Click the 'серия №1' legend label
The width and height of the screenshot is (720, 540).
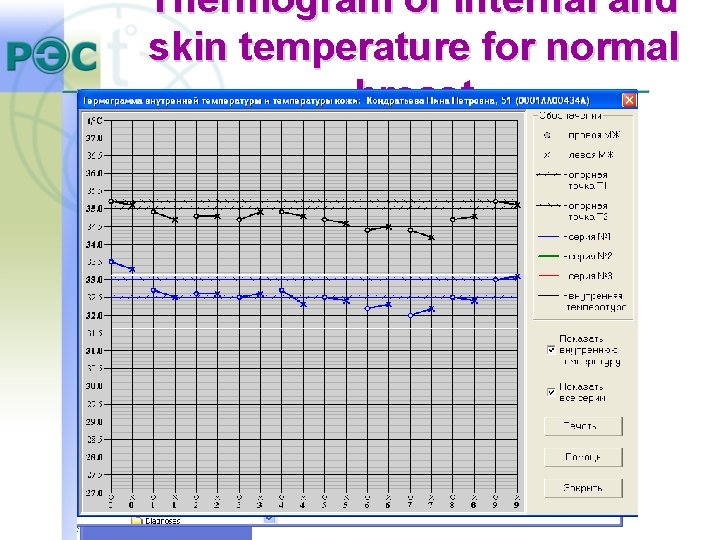click(588, 237)
